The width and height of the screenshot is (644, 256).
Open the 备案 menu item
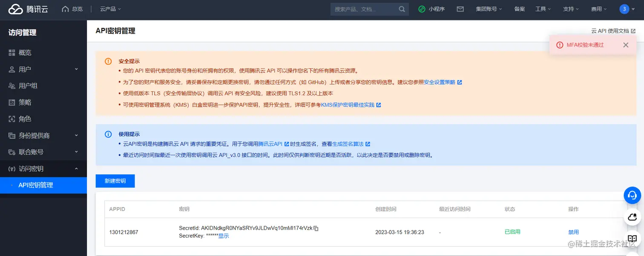point(520,9)
